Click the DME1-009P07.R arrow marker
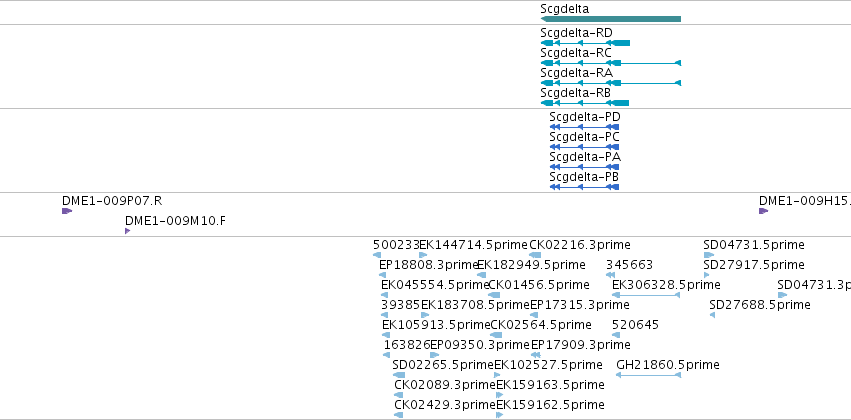 point(67,211)
